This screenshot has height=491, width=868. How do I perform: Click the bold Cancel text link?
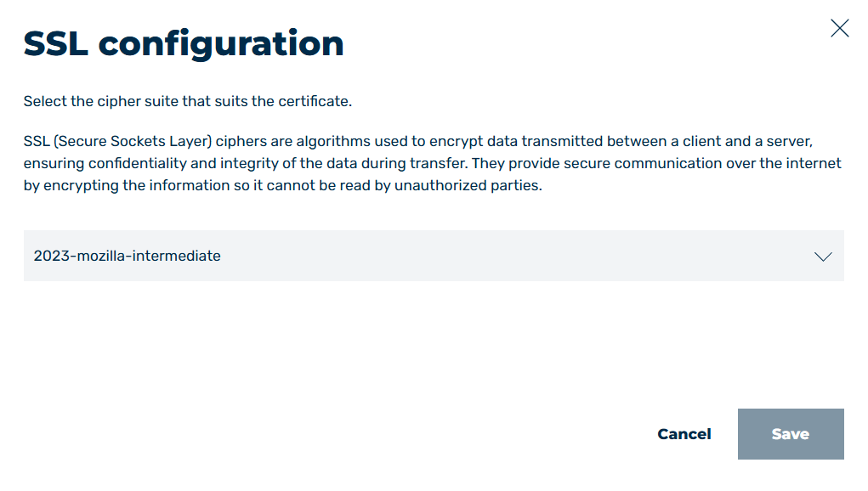pyautogui.click(x=684, y=434)
